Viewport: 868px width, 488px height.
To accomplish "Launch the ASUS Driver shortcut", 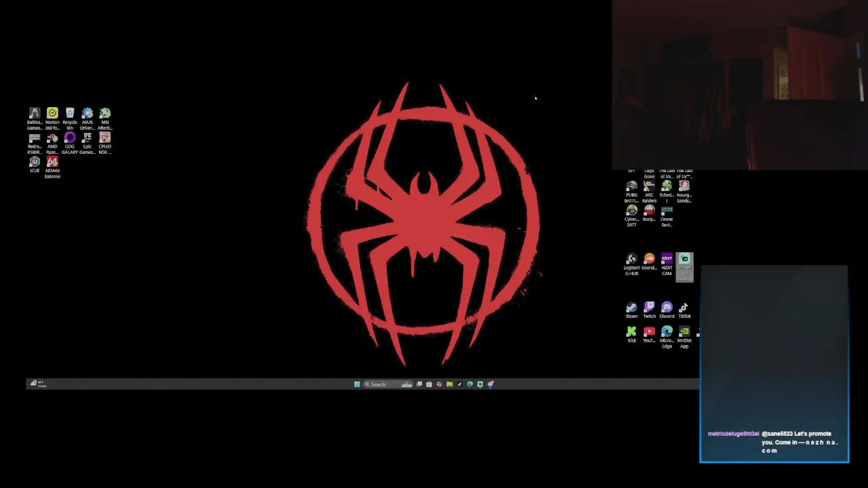I will coord(87,118).
